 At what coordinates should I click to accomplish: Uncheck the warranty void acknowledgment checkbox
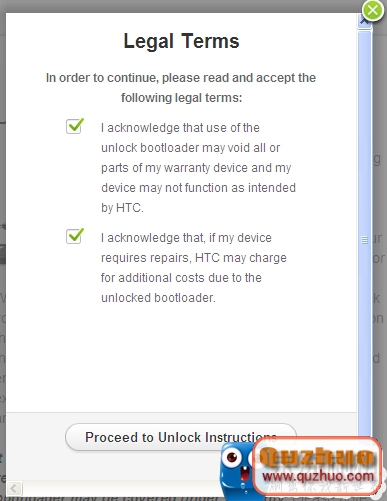(75, 126)
